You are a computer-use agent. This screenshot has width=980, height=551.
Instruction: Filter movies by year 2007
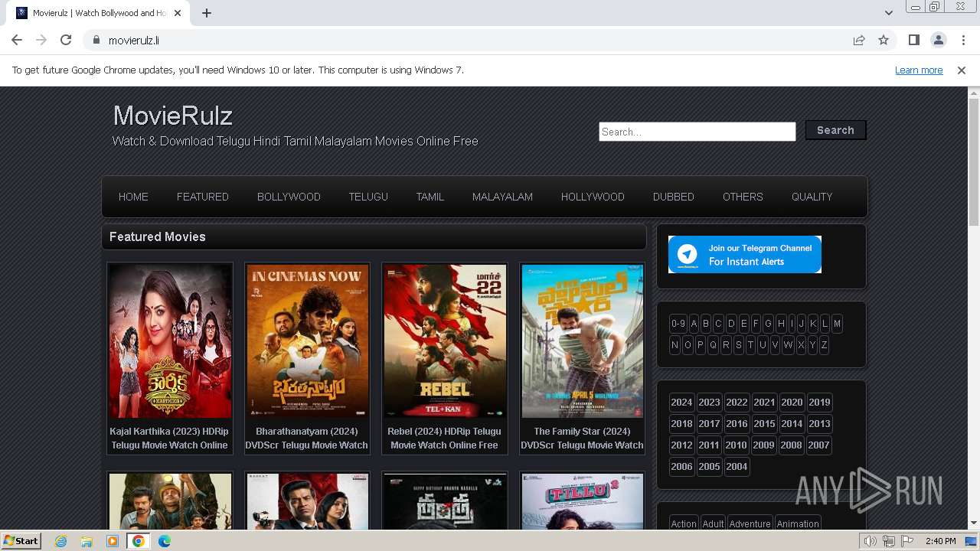[x=818, y=445]
